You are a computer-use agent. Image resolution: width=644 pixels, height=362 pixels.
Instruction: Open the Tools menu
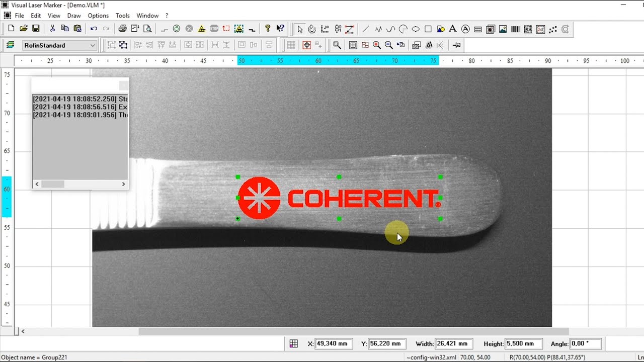pyautogui.click(x=123, y=16)
